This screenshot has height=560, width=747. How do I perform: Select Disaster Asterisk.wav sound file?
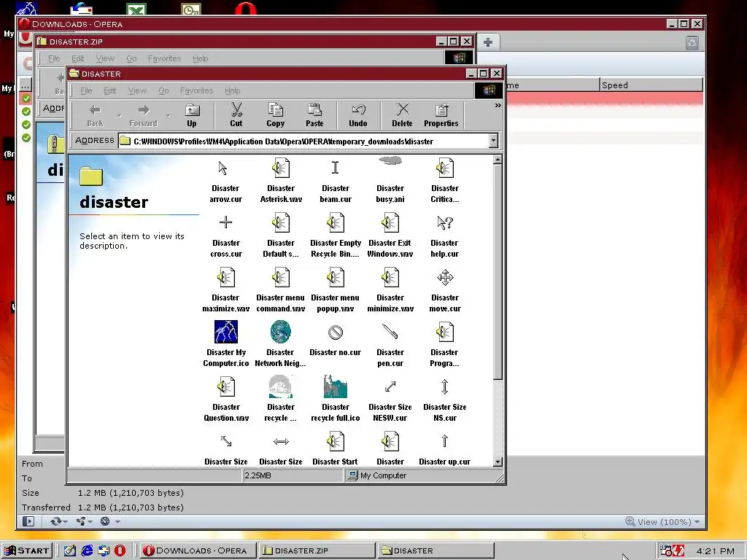click(281, 181)
